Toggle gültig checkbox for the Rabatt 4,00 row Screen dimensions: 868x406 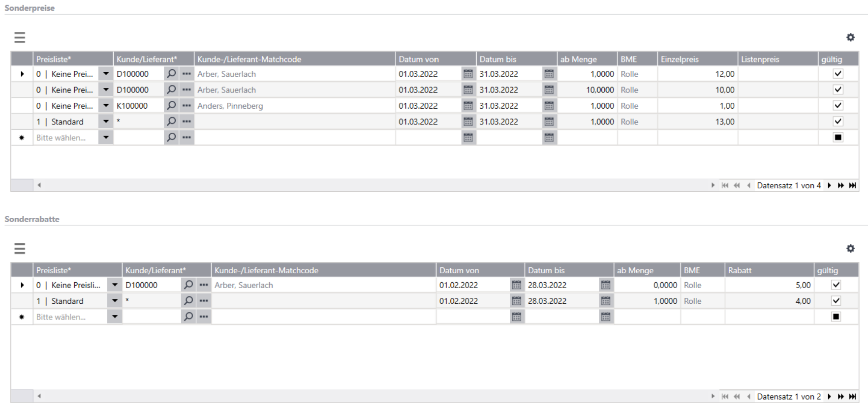[836, 301]
